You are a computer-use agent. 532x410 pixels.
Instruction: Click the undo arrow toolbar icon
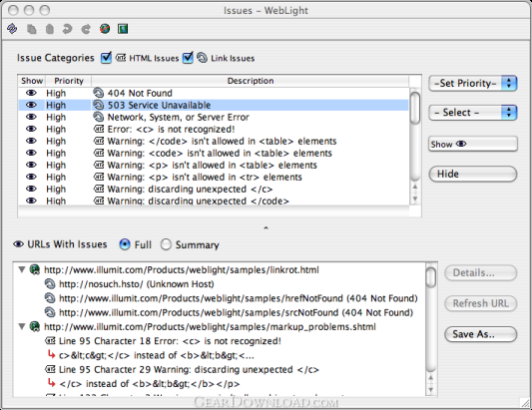(67, 29)
